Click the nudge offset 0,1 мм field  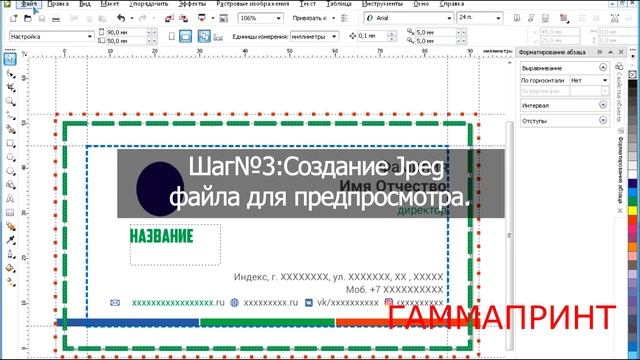tap(373, 36)
